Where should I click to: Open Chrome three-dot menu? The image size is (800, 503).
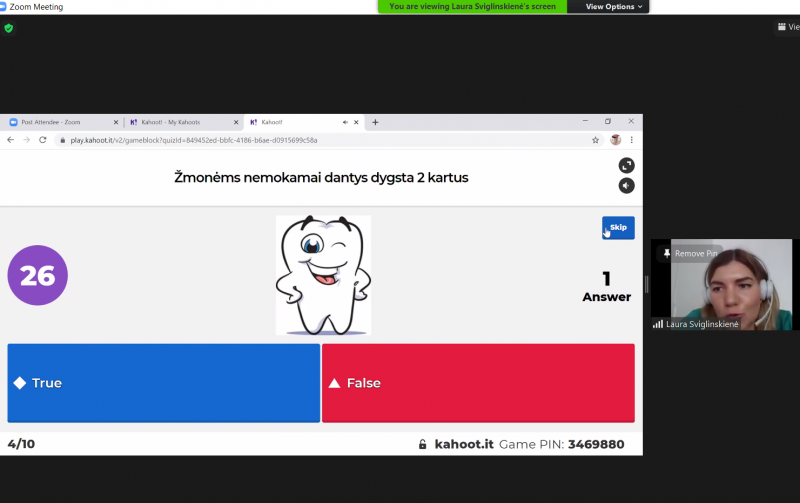tap(632, 140)
